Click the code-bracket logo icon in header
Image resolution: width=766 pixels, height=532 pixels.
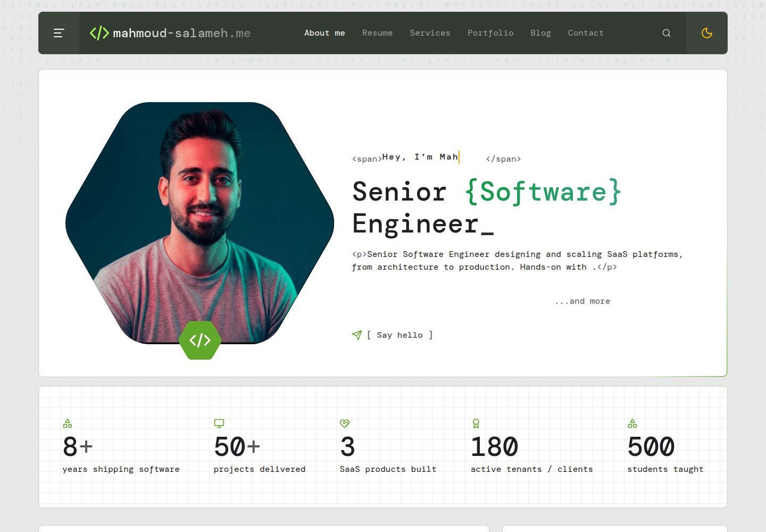(x=99, y=33)
